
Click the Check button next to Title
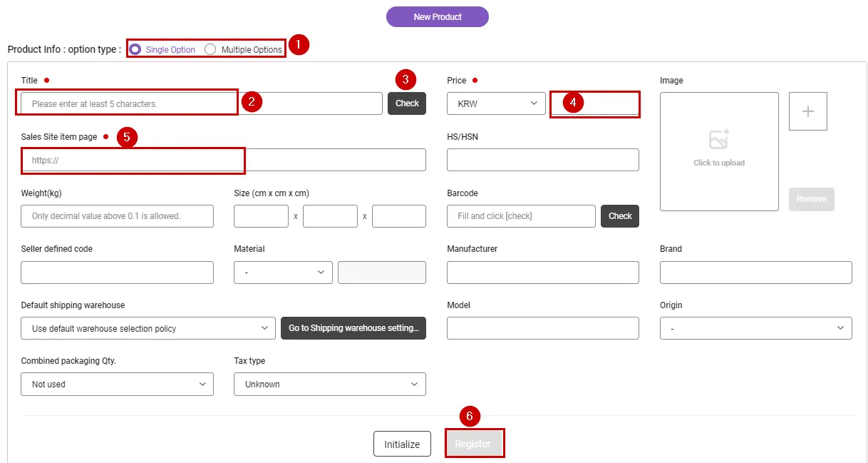point(407,103)
